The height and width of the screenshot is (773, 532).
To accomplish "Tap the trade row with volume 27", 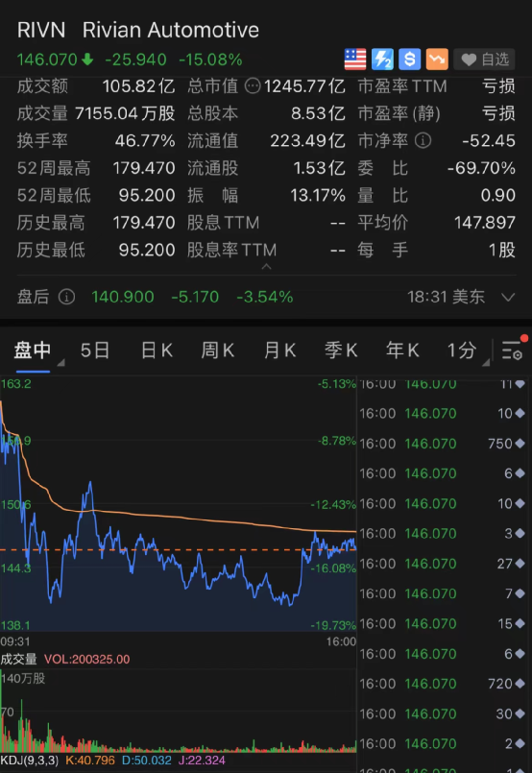I will (x=443, y=564).
